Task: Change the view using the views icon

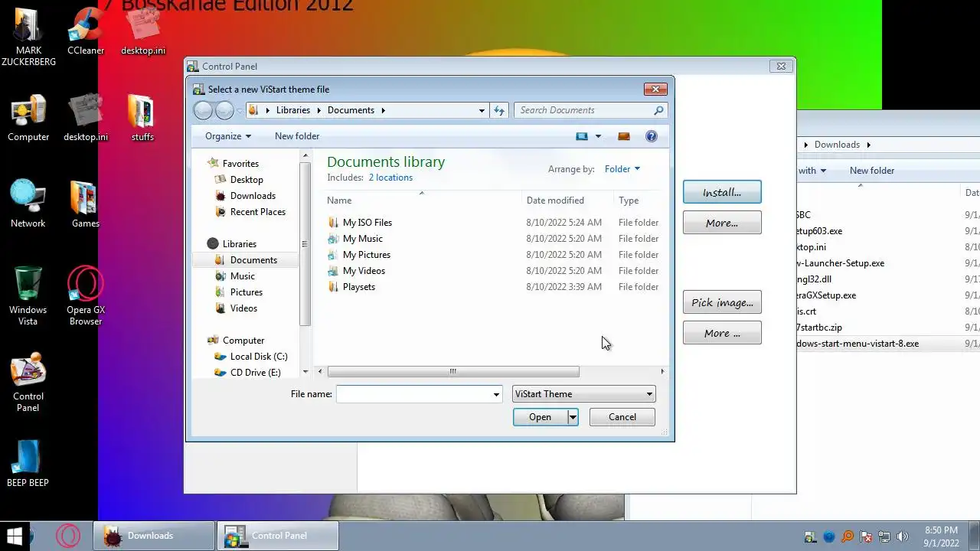Action: (582, 136)
